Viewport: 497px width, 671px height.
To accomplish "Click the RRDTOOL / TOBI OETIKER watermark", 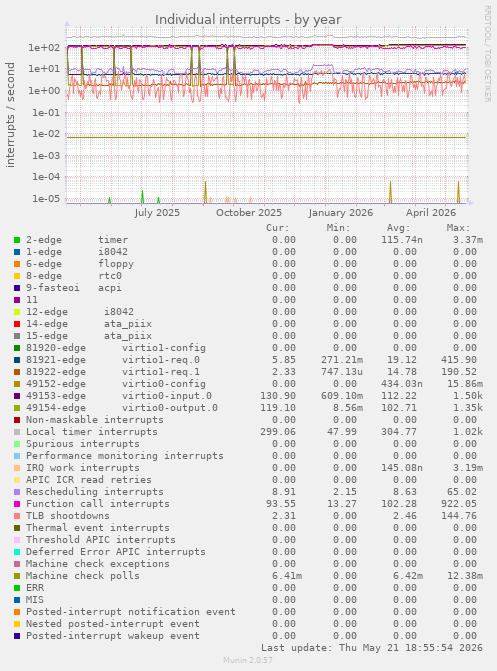I will point(487,53).
